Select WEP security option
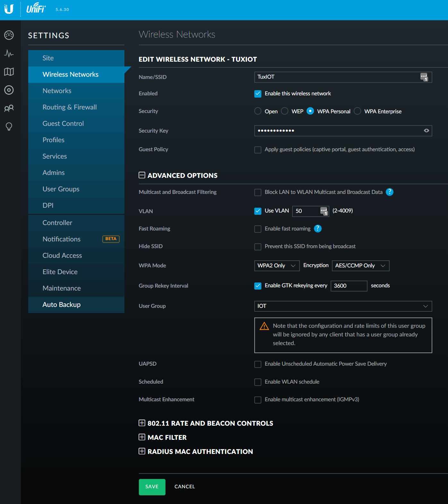Viewport: 448px width, 504px height. [284, 111]
